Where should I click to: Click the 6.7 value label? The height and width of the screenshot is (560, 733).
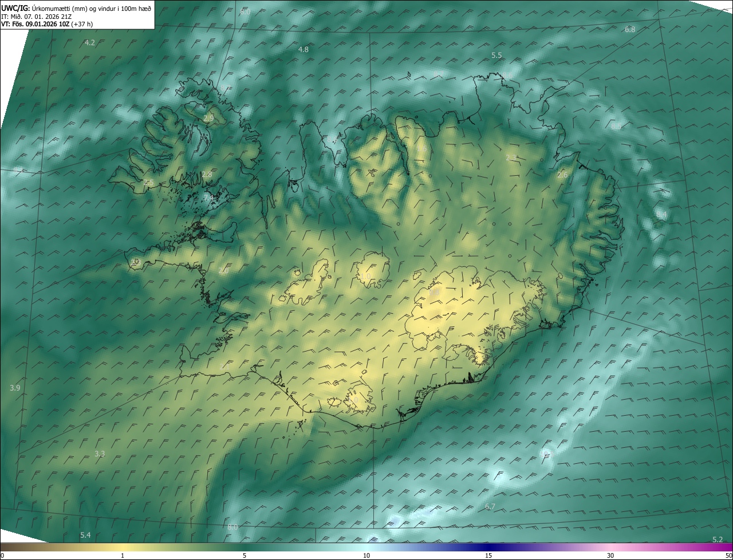click(490, 507)
